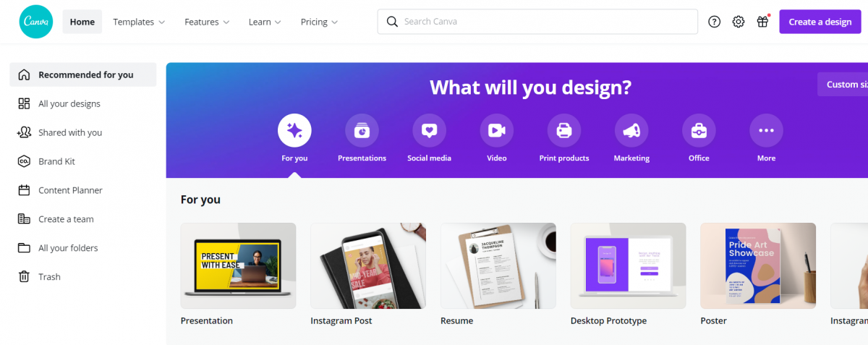Click Create a design button
This screenshot has height=345, width=868.
(820, 22)
